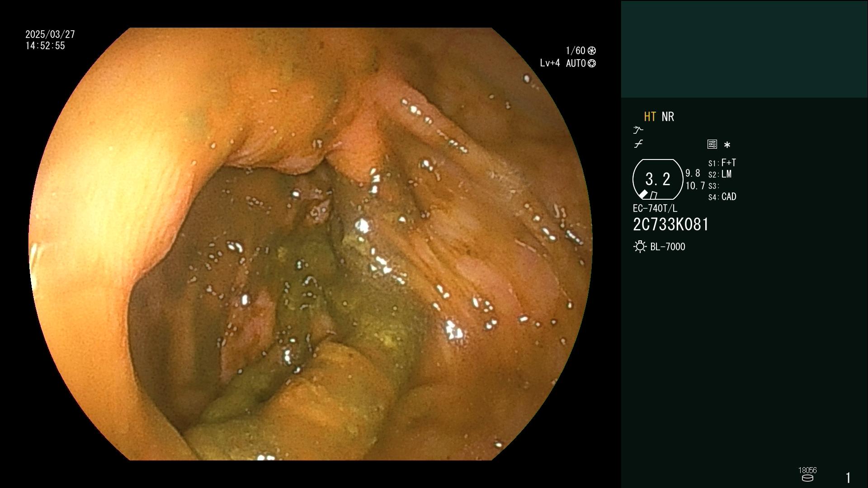Click the scope diameter 3.2 display
The width and height of the screenshot is (868, 488).
[x=658, y=179]
